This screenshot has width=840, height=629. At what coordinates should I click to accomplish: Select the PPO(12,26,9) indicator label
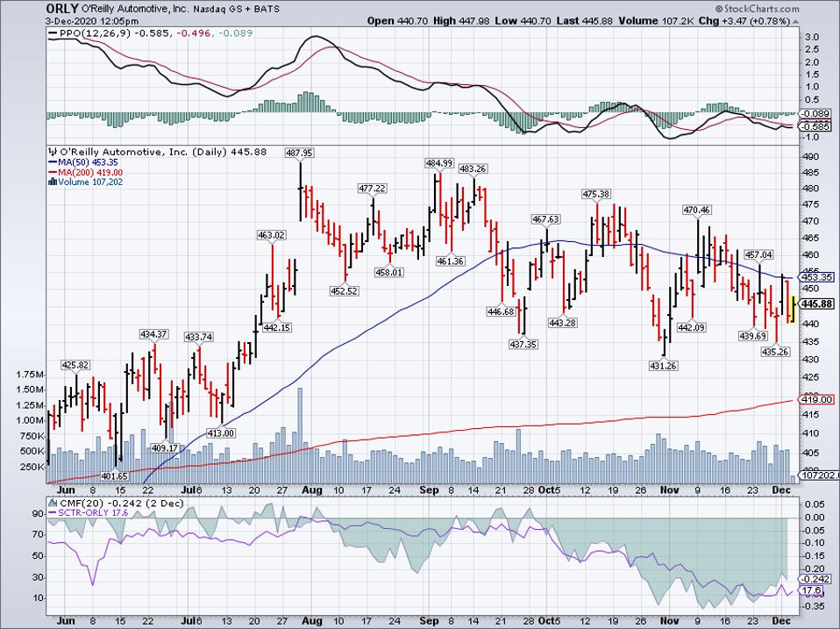pyautogui.click(x=96, y=33)
